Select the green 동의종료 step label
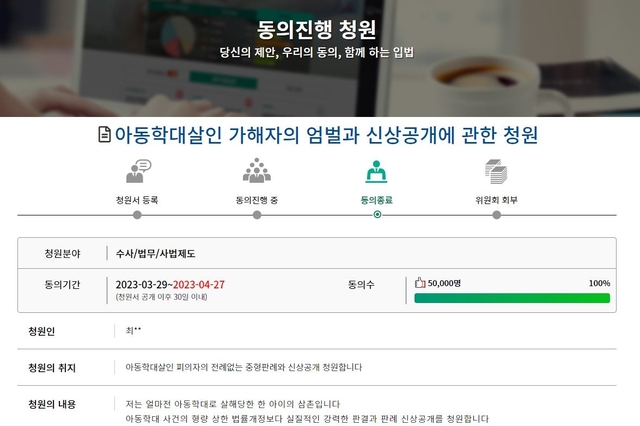Image resolution: width=640 pixels, height=426 pixels. (x=377, y=200)
